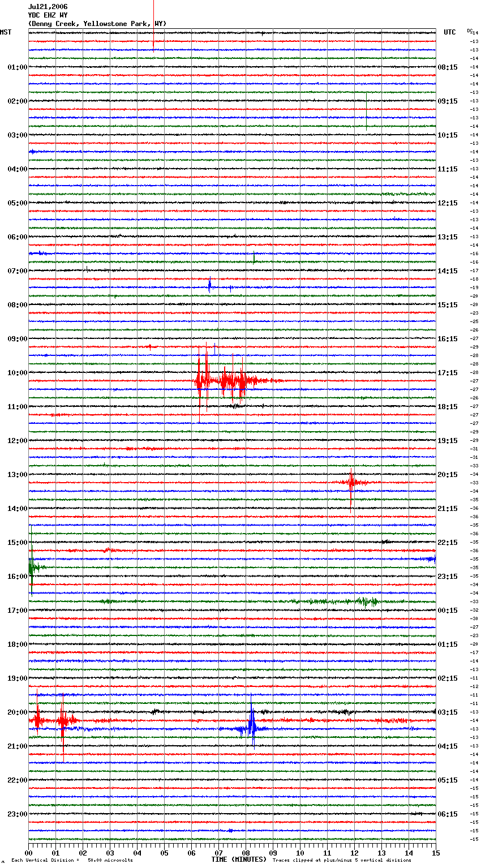Click the minute tick label "07" on the time axis

click(x=218, y=853)
